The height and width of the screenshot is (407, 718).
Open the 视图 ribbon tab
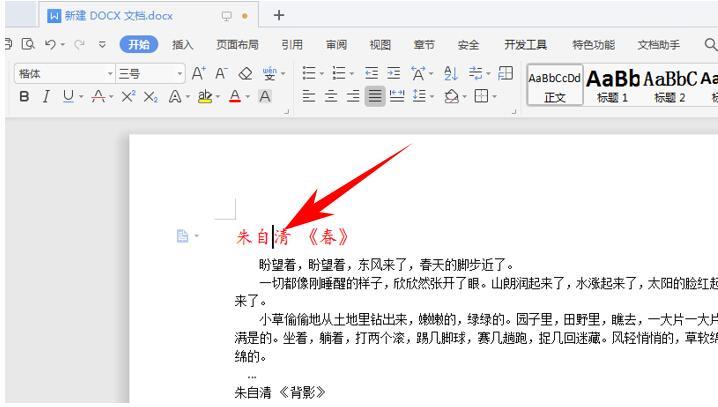(x=380, y=45)
